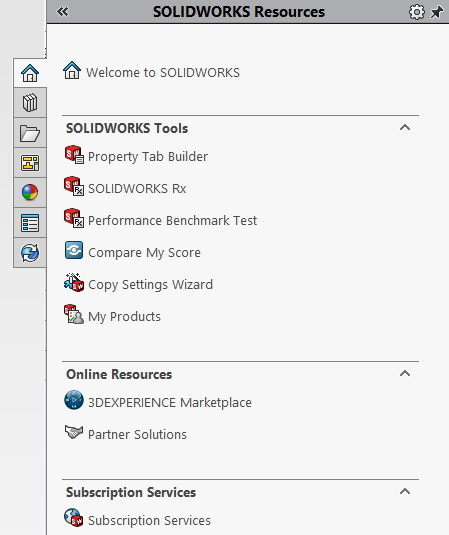Open the Custom Properties tab
Image resolution: width=449 pixels, height=535 pixels.
pyautogui.click(x=30, y=223)
